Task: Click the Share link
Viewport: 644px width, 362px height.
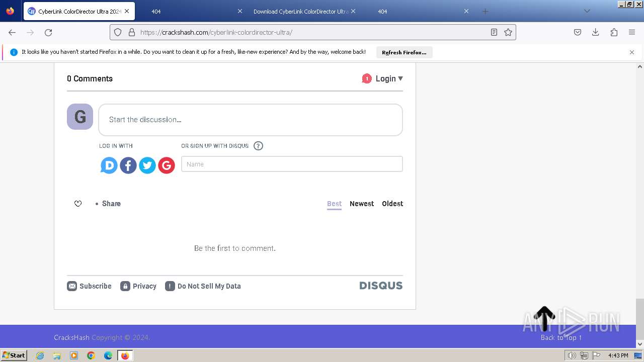Action: click(x=111, y=204)
